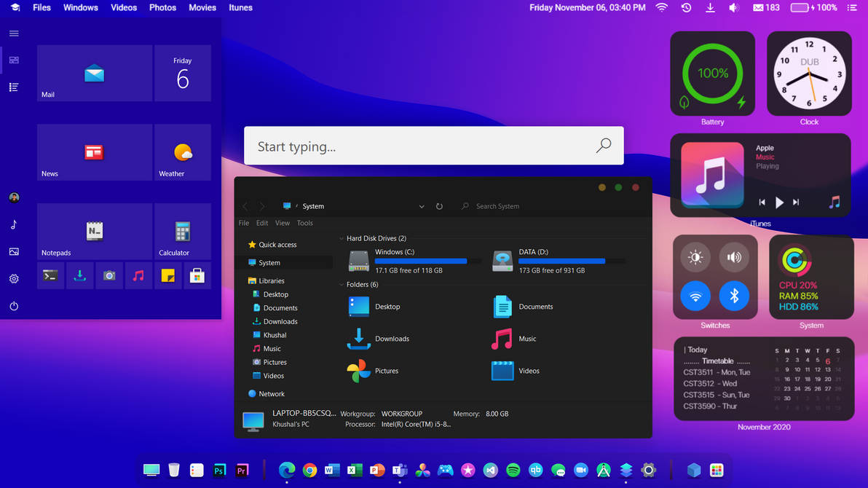This screenshot has width=868, height=488.
Task: Open Microsoft Edge in the dock
Action: pos(287,471)
